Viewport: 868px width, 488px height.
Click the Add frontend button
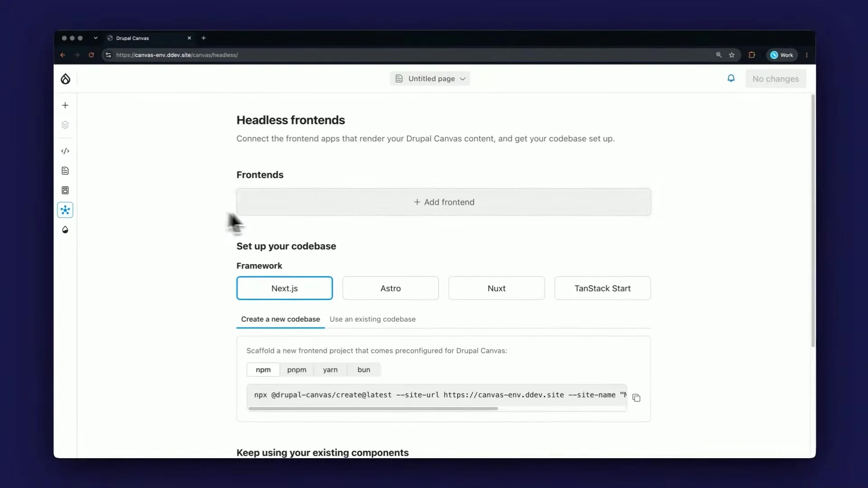443,202
